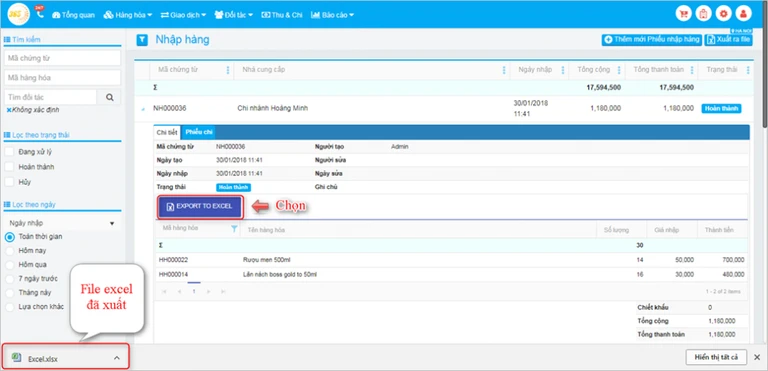Click Số lượng column header
This screenshot has width=768, height=371.
(x=617, y=229)
